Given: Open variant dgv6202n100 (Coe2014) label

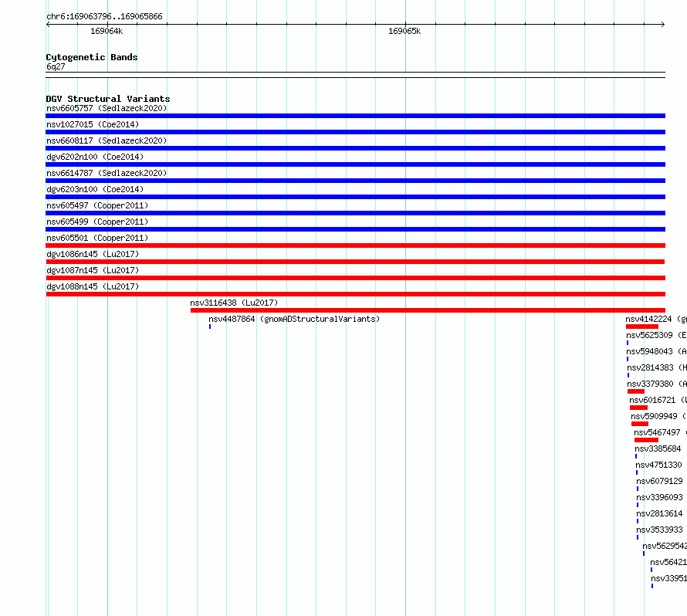Looking at the screenshot, I should click(x=95, y=157).
